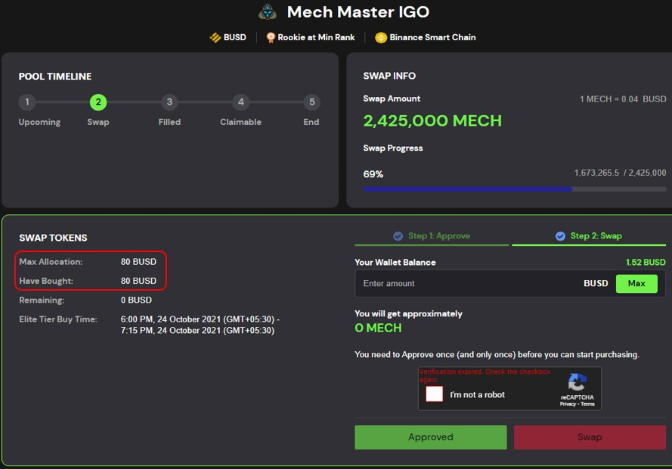672x469 pixels.
Task: Click the Verification expired message
Action: coord(485,375)
